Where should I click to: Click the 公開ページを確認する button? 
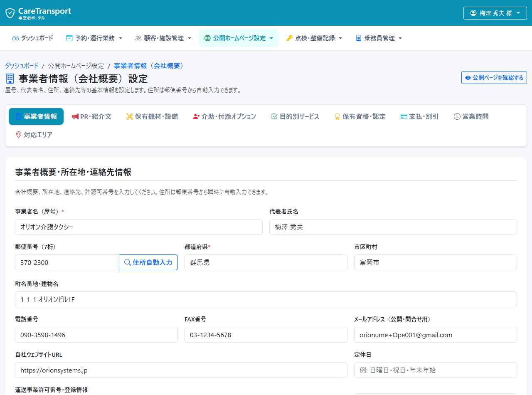[494, 78]
